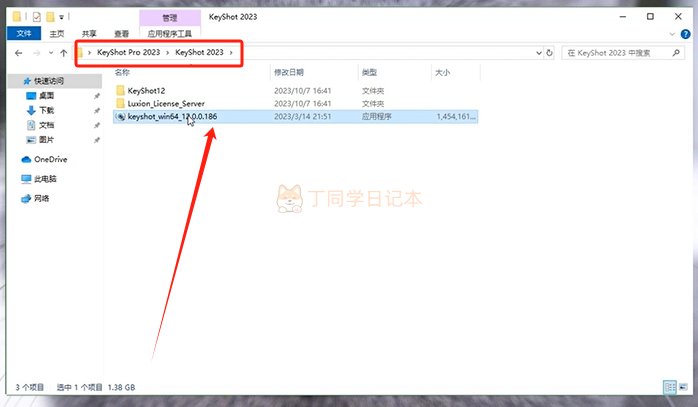Click the search magnifier icon
Screen dimensions: 698x407
point(676,53)
